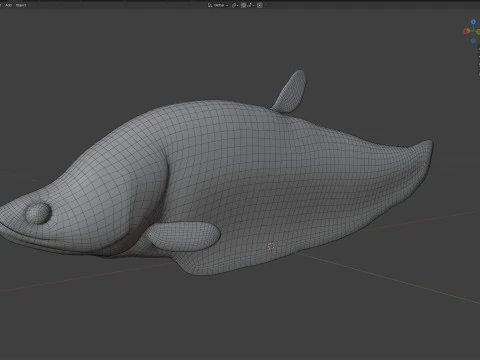Open the pivot point dropdown
The height and width of the screenshot is (360, 480).
point(235,5)
